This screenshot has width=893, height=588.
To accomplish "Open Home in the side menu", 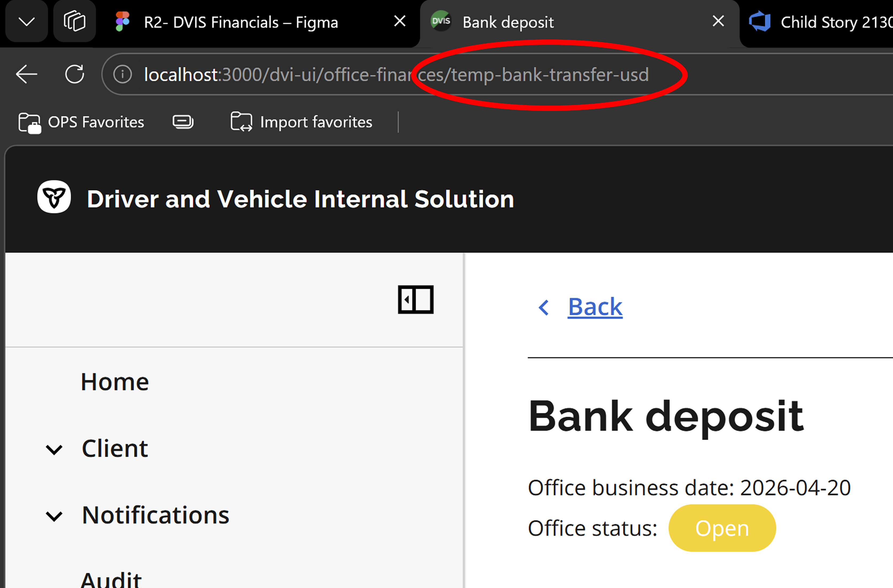I will [x=115, y=382].
